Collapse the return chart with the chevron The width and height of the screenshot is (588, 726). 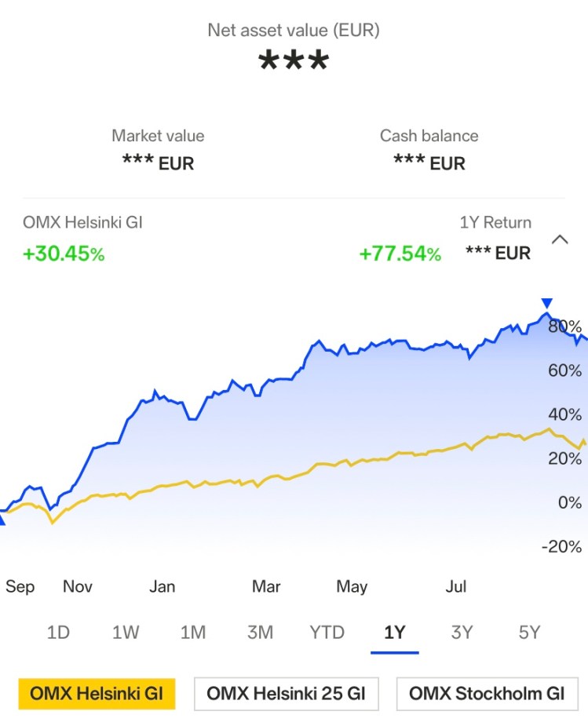(560, 239)
